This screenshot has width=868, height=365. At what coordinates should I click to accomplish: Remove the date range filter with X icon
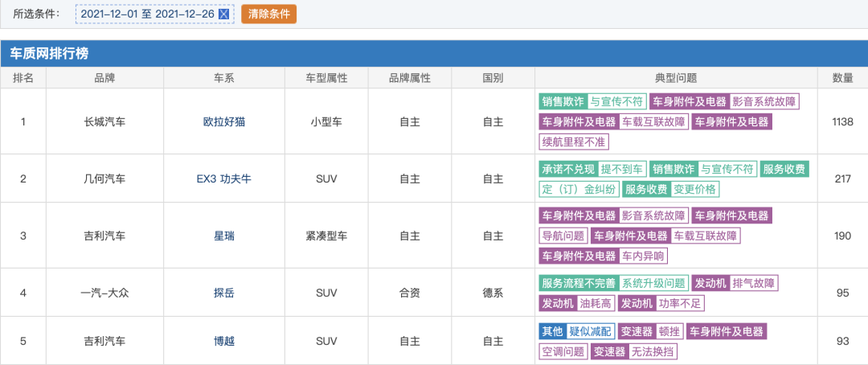[223, 14]
